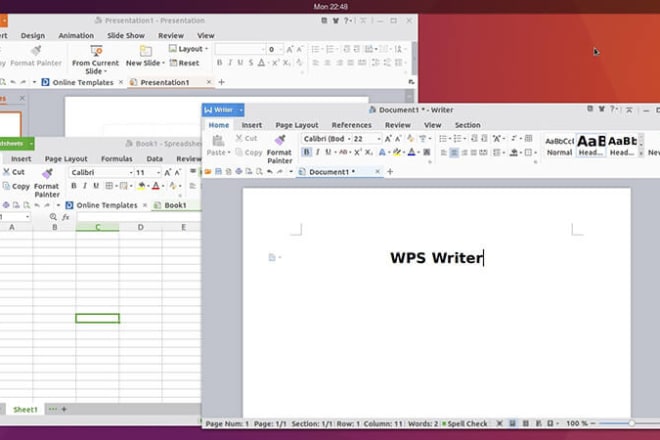Click Copy in Writer ribbon
The image size is (660, 440).
point(248,152)
